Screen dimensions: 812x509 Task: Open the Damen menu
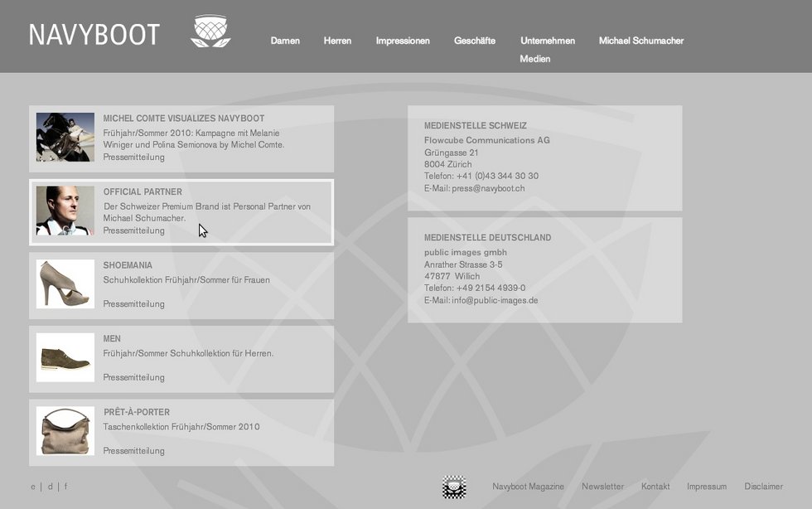tap(285, 41)
